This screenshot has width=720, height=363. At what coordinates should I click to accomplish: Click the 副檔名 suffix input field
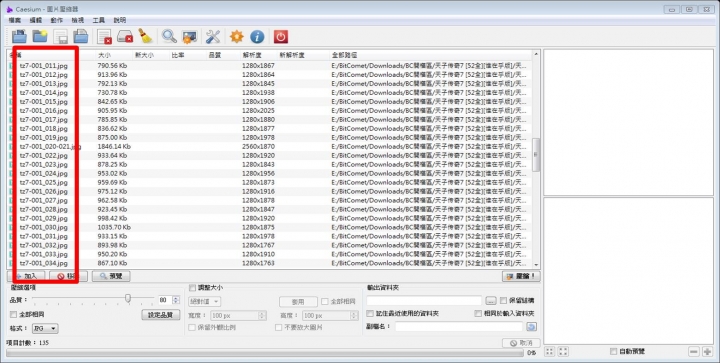coord(459,326)
